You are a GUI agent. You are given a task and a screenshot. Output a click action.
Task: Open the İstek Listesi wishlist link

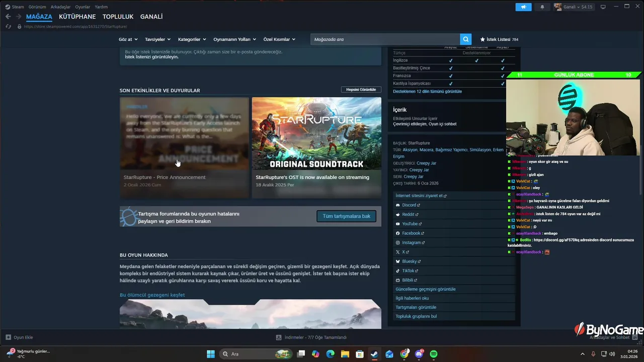(x=499, y=39)
